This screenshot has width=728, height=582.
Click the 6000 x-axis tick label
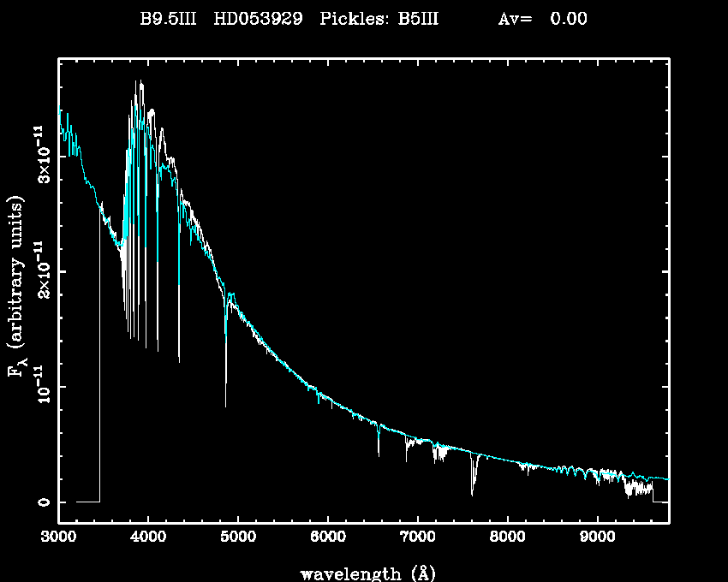click(328, 538)
